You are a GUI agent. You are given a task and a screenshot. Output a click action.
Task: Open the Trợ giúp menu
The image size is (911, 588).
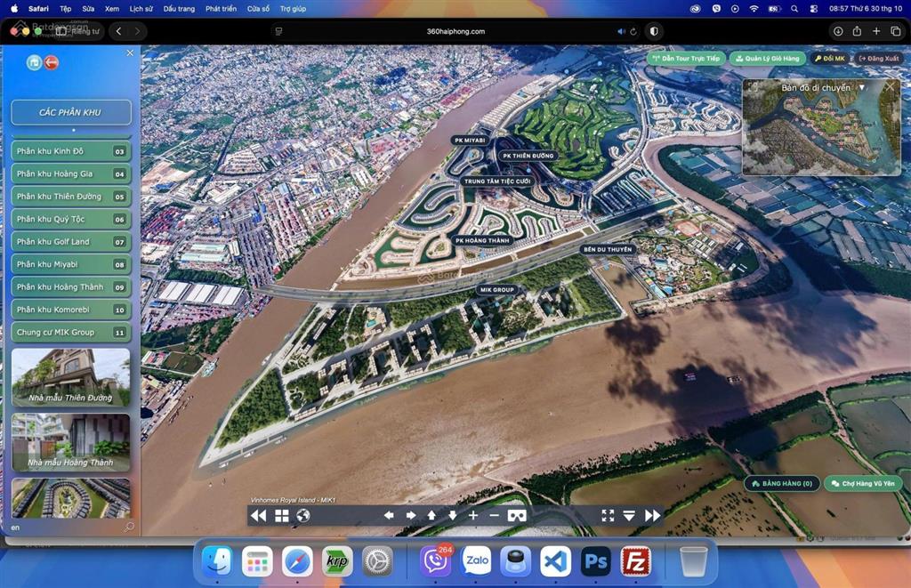click(x=293, y=9)
